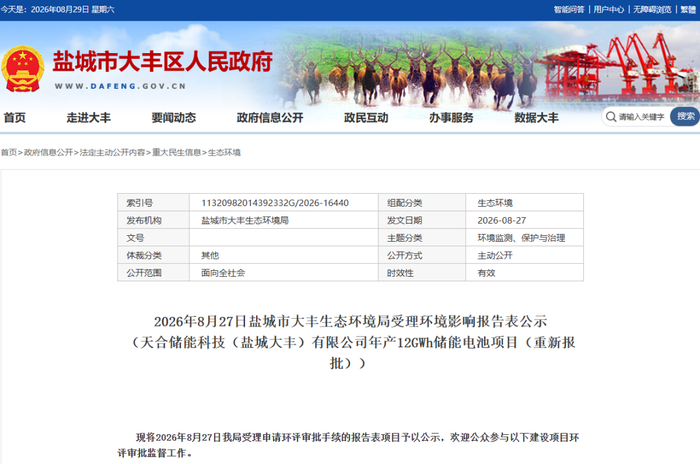Click the 文号 label cell
The width and height of the screenshot is (700, 464).
(154, 238)
